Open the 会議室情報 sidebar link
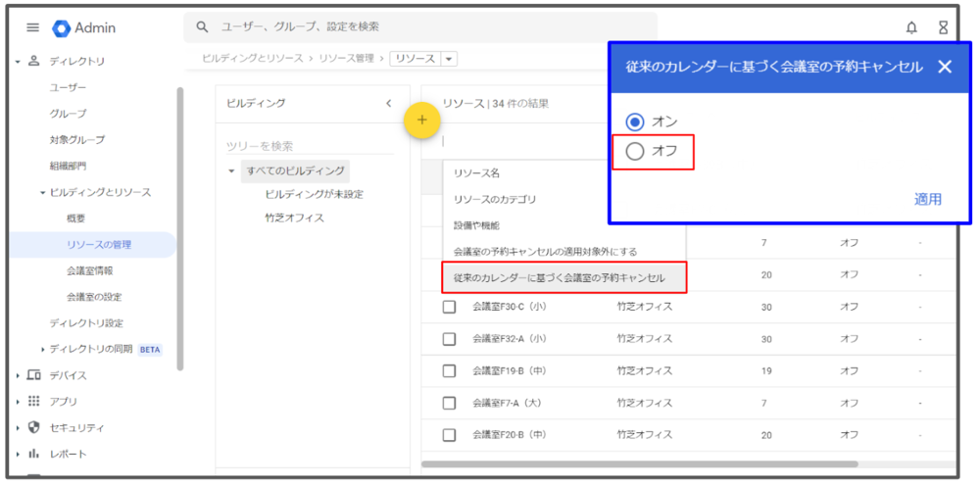Viewport: 980px width, 486px height. click(89, 270)
